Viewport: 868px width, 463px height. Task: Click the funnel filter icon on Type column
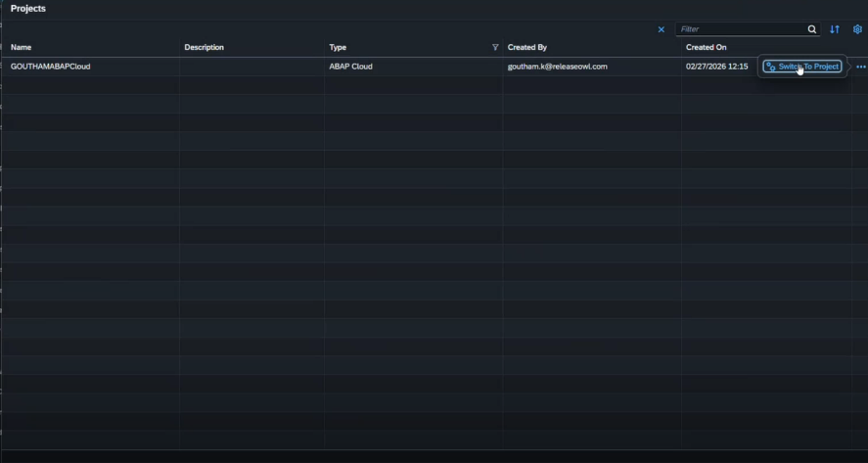tap(495, 47)
